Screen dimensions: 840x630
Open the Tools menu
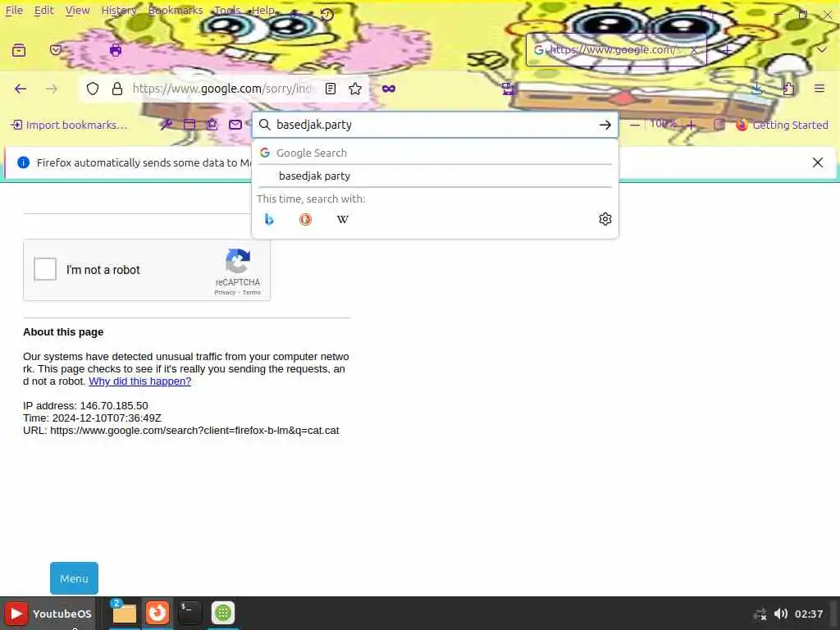227,10
